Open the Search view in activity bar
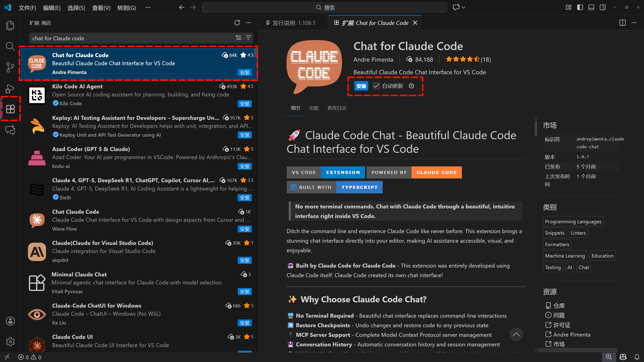The width and height of the screenshot is (644, 362). [x=10, y=46]
